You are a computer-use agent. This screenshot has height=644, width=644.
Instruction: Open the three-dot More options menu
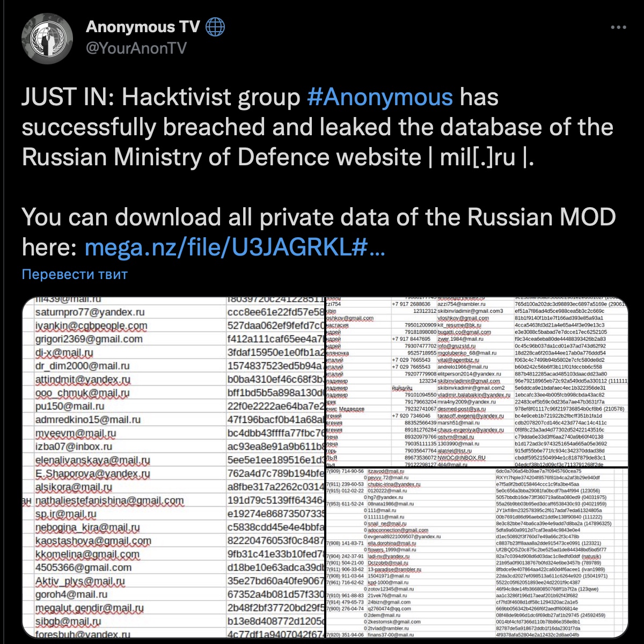tap(620, 27)
